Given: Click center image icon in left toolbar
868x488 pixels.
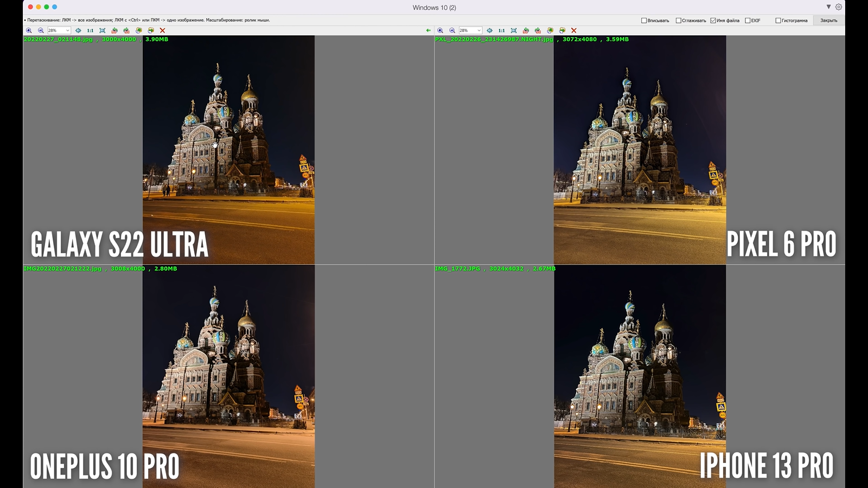Looking at the screenshot, I should [78, 30].
